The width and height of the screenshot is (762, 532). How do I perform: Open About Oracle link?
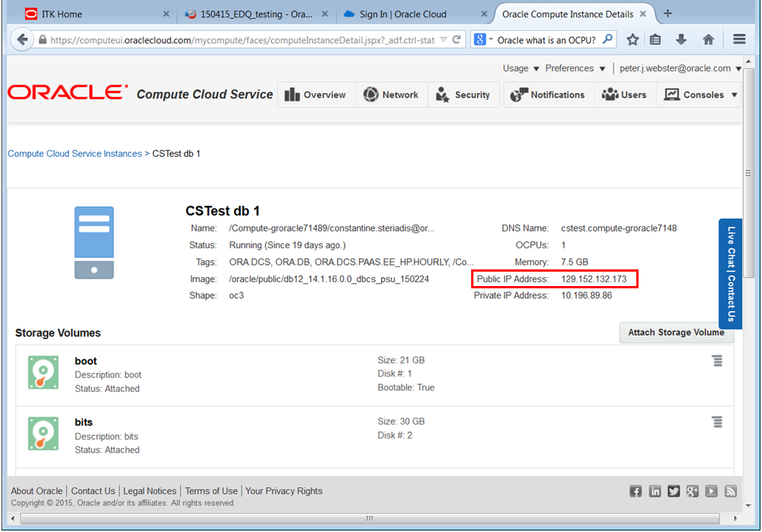pyautogui.click(x=37, y=490)
